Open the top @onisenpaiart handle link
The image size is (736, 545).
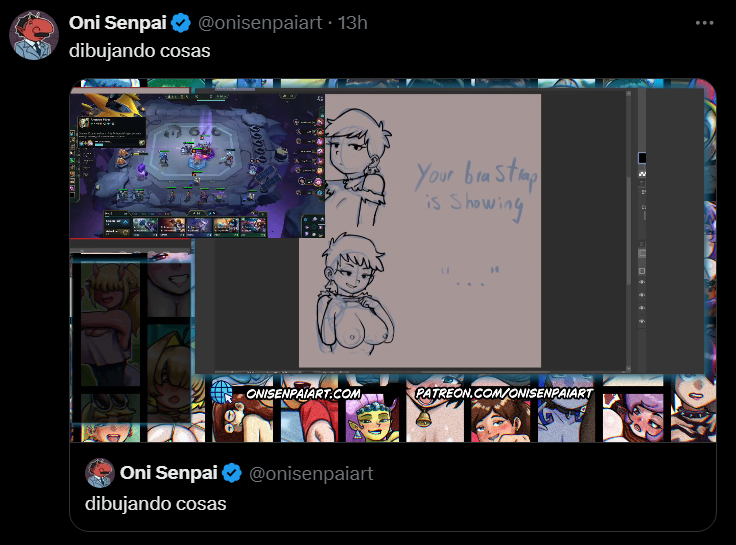(x=260, y=23)
